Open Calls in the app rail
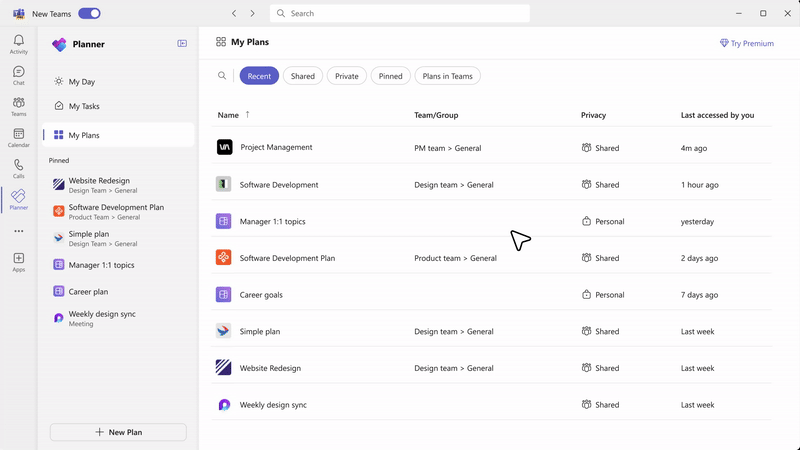The height and width of the screenshot is (450, 800). click(x=18, y=168)
